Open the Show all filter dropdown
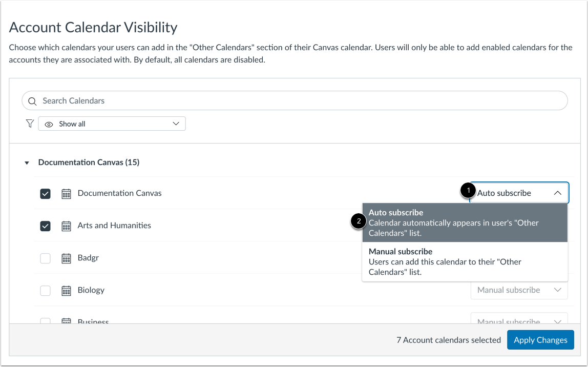The width and height of the screenshot is (588, 367). pos(112,123)
